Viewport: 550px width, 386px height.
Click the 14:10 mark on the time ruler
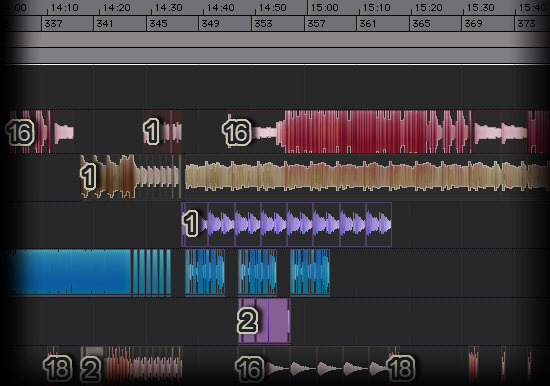(x=64, y=7)
